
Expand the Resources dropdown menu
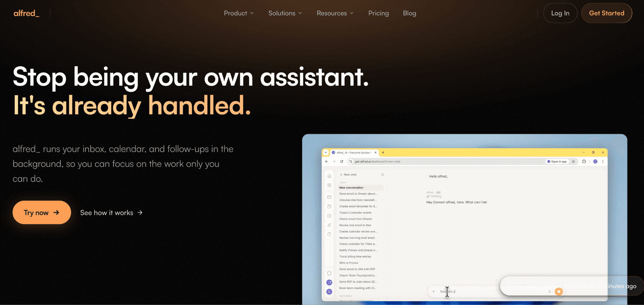coord(335,13)
